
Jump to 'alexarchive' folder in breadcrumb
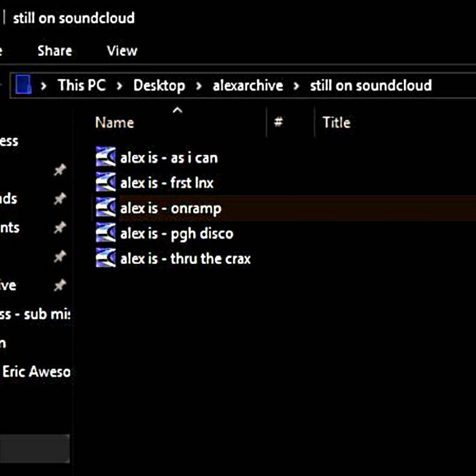pos(248,86)
